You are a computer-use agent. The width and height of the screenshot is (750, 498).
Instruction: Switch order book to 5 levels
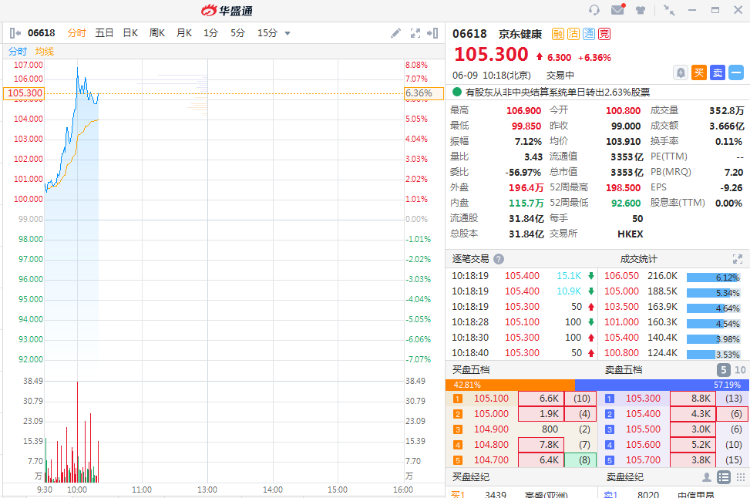[722, 369]
